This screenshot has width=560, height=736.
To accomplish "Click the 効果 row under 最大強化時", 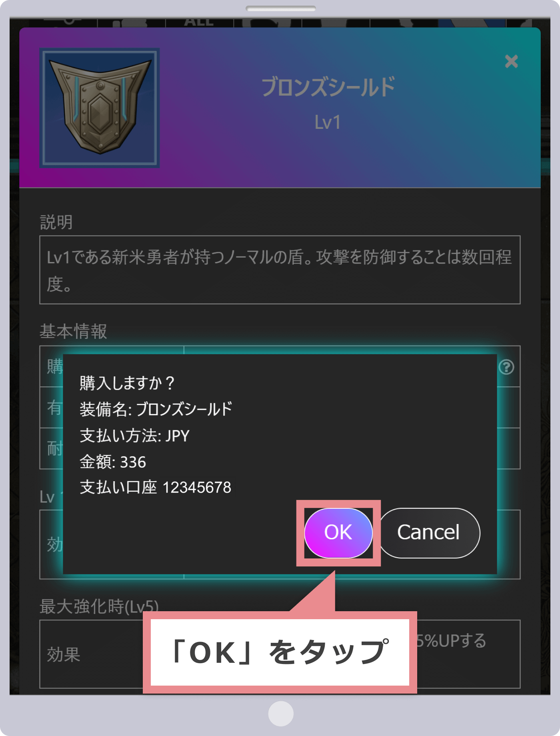I will point(280,654).
